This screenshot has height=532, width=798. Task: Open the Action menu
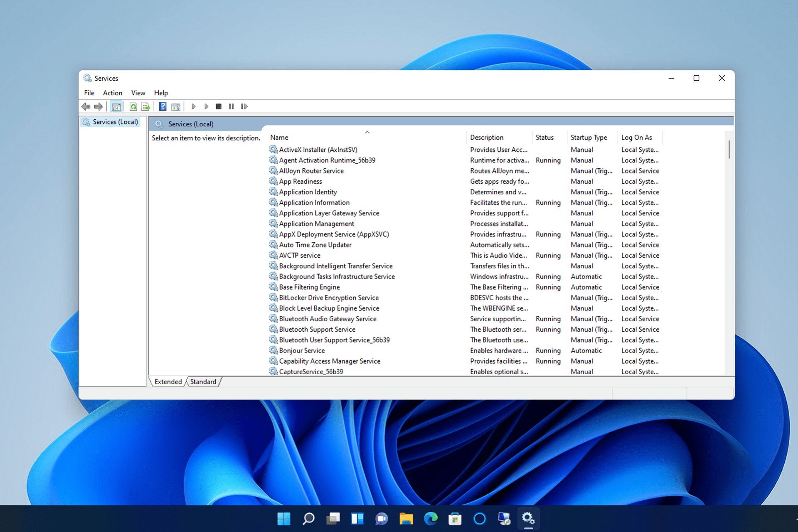(x=113, y=93)
